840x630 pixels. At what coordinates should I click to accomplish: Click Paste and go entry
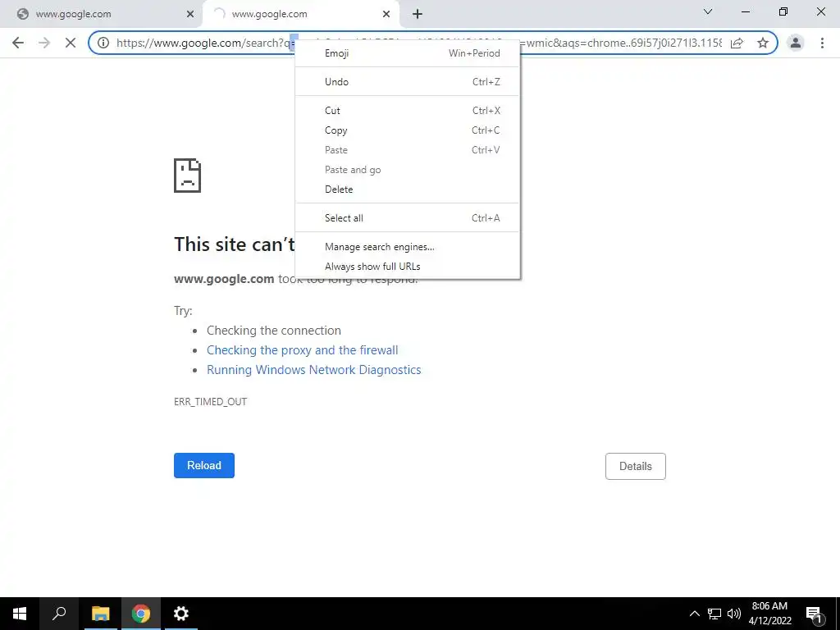click(408, 170)
